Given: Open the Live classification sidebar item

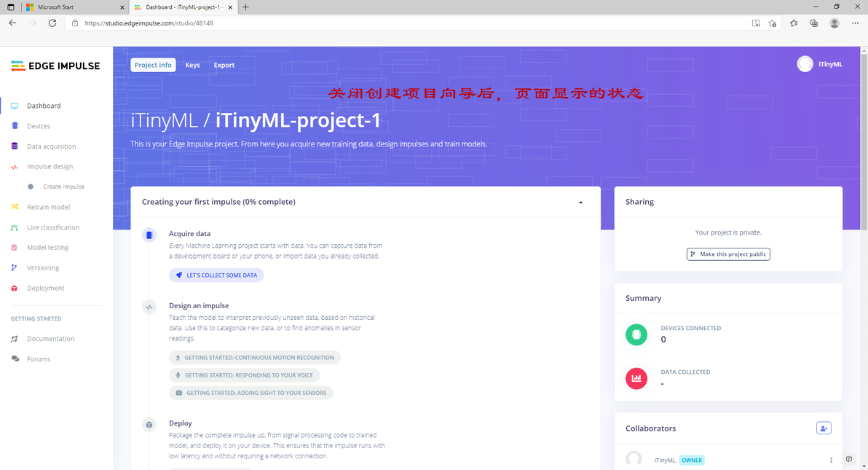Looking at the screenshot, I should click(x=53, y=227).
